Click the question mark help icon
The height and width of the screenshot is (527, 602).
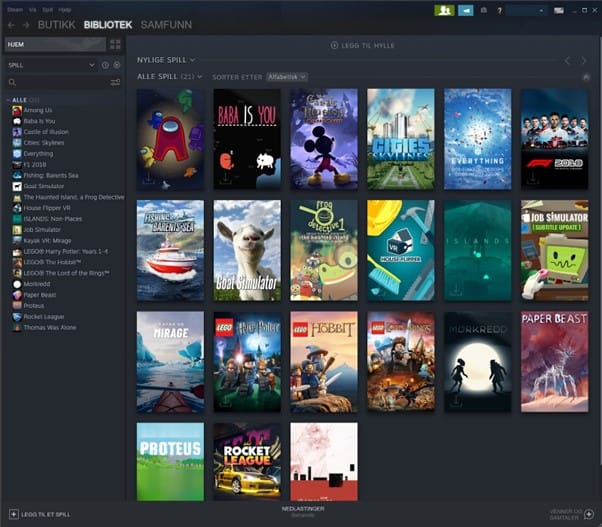point(499,11)
